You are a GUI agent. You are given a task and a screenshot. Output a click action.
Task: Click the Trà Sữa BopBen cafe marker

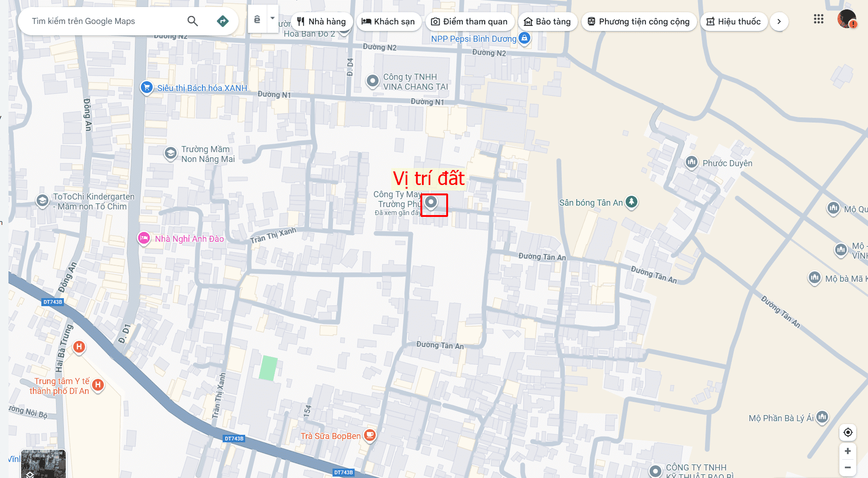pos(370,435)
